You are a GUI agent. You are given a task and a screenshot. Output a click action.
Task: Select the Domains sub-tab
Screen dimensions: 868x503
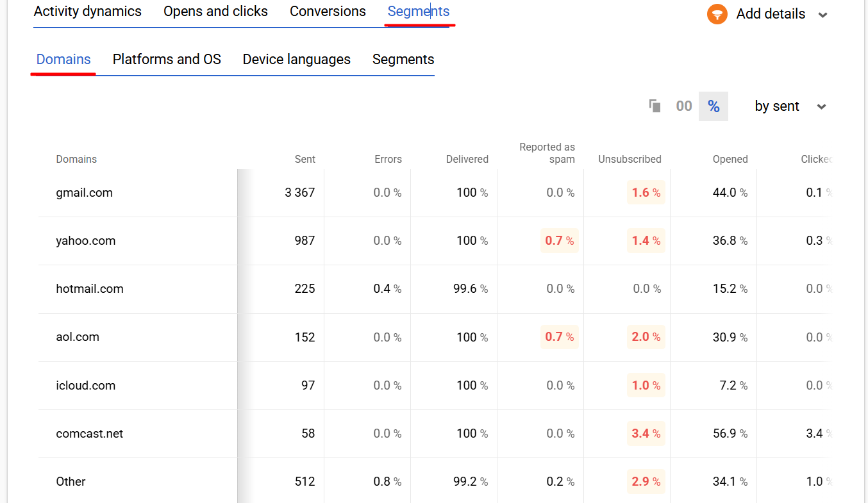point(63,60)
